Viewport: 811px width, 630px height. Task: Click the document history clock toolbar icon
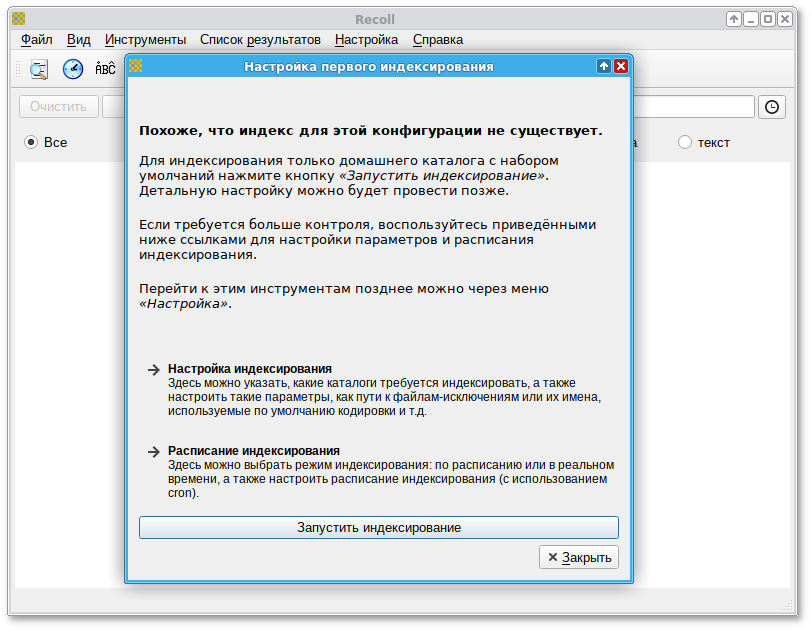pos(73,69)
